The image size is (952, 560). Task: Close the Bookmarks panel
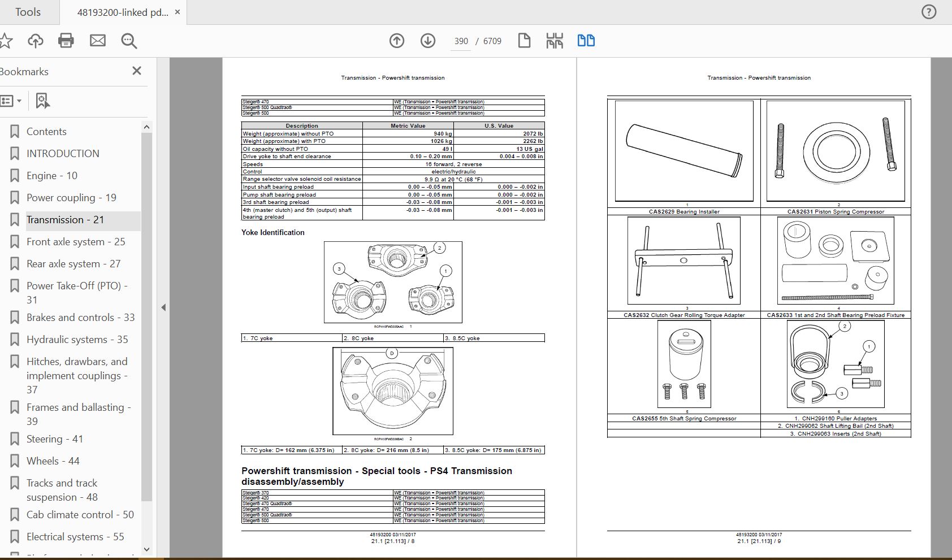[x=136, y=71]
